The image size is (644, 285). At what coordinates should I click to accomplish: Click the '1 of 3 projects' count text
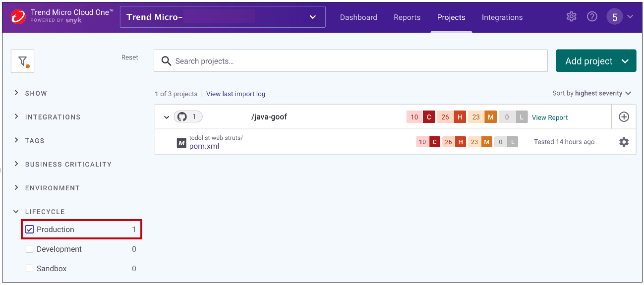(176, 94)
